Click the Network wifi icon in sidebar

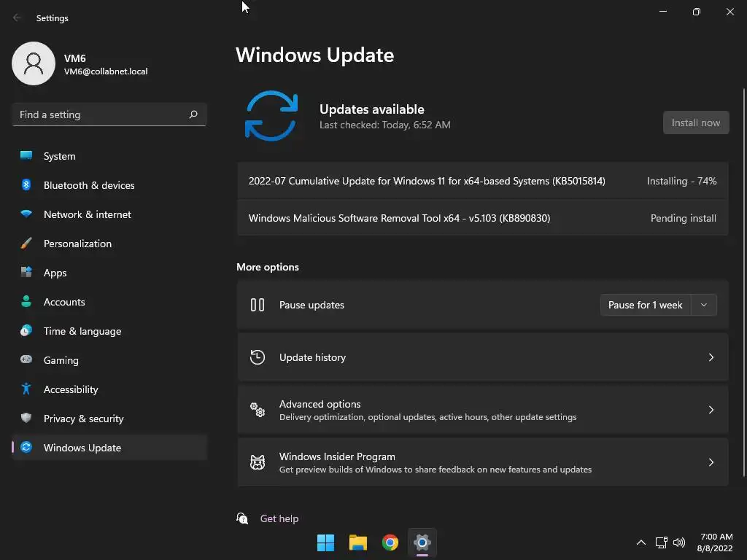26,214
